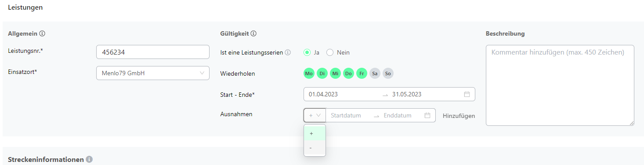Click info icon next to Streckeninformationen
644x165 pixels.
(89, 159)
